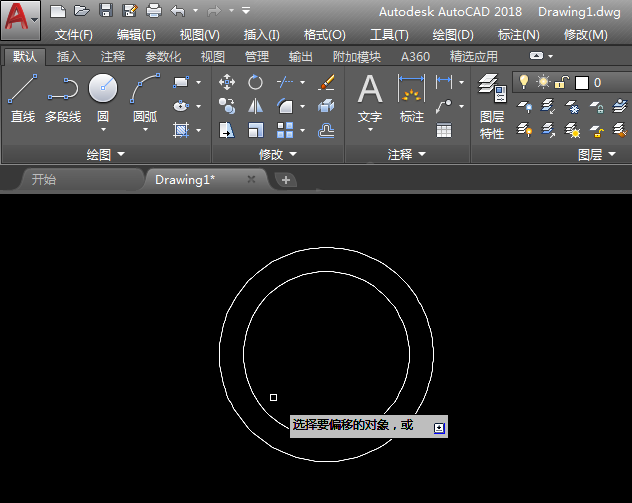The height and width of the screenshot is (503, 632).
Task: Click the new drawing tab plus button
Action: pos(286,180)
